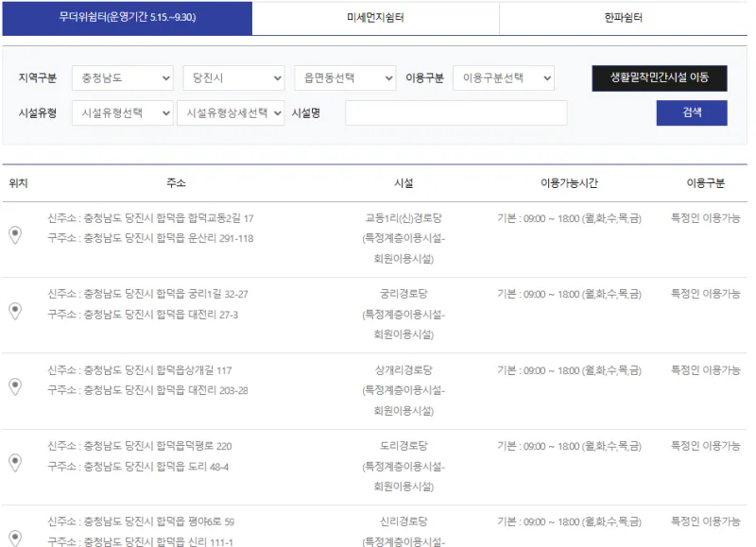Switch to the 한파쉼터 tab
756x547 pixels.
[x=624, y=18]
